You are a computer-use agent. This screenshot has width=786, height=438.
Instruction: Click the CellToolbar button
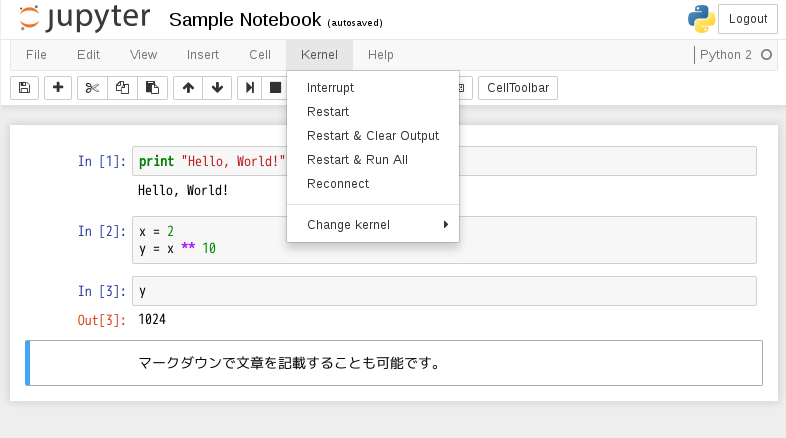tap(517, 88)
